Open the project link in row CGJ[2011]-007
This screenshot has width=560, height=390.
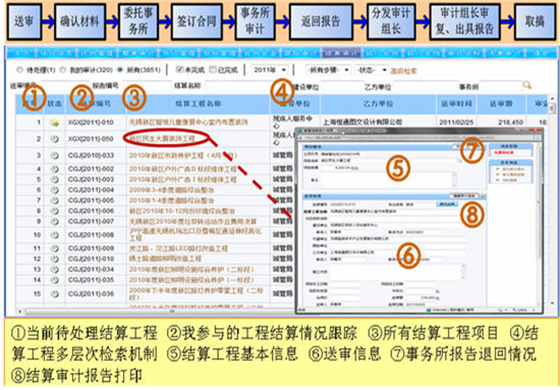(193, 221)
